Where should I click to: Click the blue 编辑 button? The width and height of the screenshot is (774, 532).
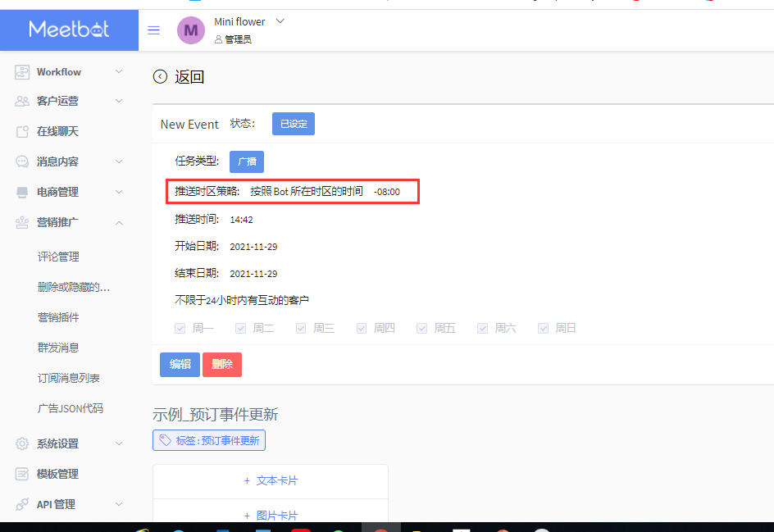pyautogui.click(x=180, y=364)
